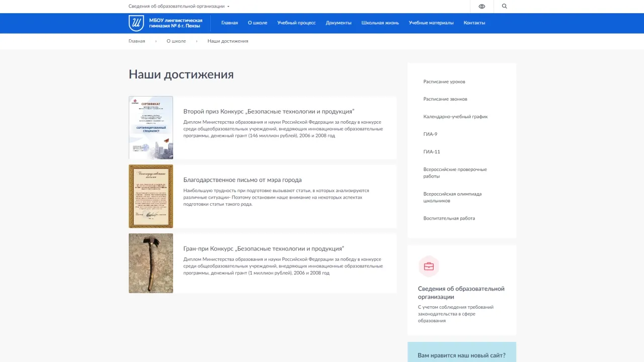Open the Сведения об образовательной организации card heading
This screenshot has width=644, height=362.
point(461,293)
